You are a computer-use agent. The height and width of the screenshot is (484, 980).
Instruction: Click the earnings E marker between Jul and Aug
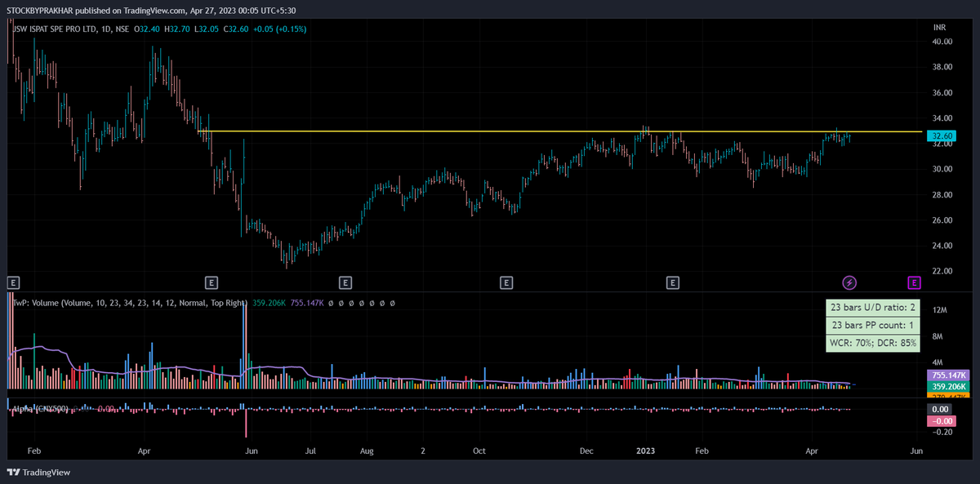coord(345,282)
